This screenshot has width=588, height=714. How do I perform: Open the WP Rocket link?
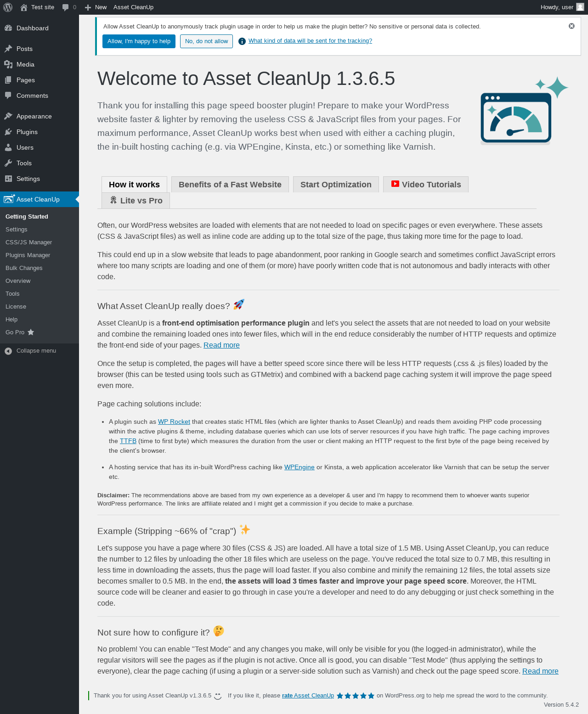[x=174, y=422]
